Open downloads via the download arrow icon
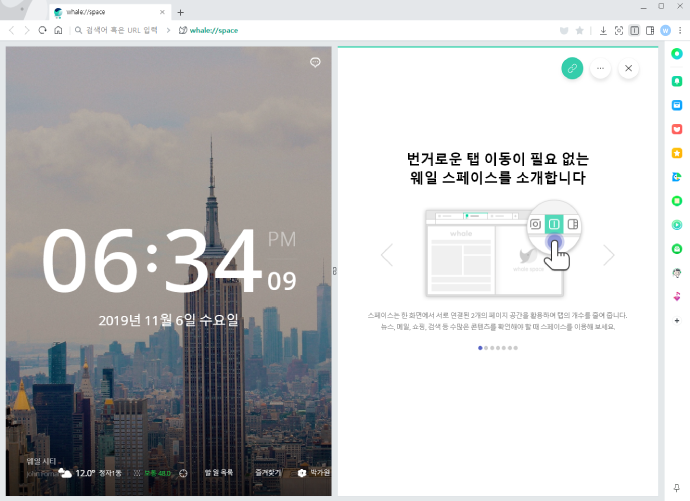 click(603, 30)
